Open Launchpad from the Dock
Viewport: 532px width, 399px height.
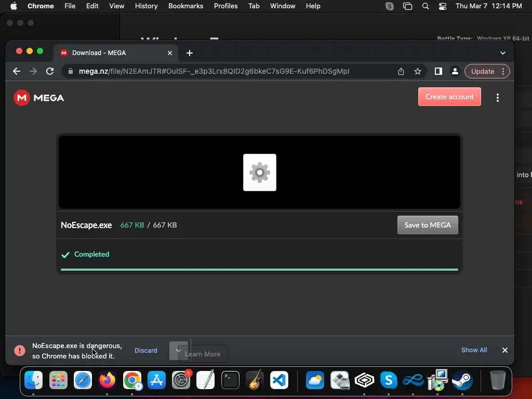pyautogui.click(x=58, y=380)
